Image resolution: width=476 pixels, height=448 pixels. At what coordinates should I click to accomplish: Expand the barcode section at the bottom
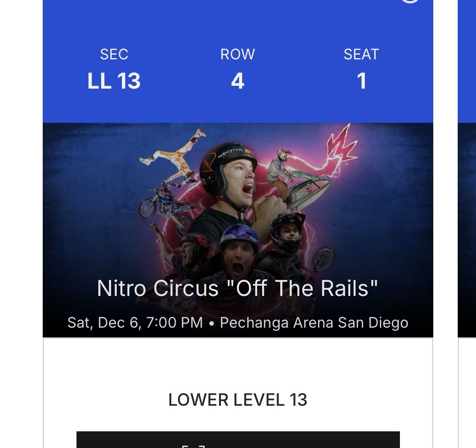[238, 439]
